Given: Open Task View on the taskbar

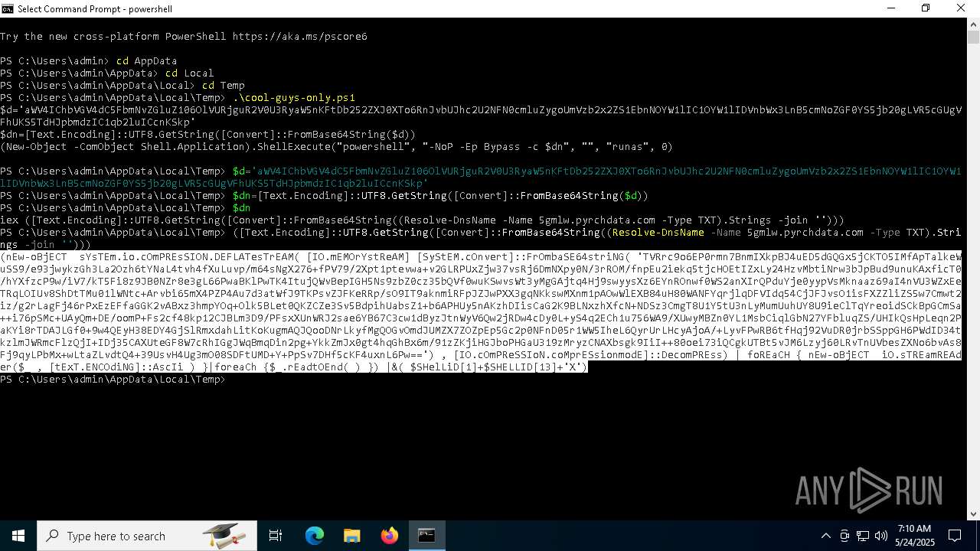Looking at the screenshot, I should click(x=276, y=536).
